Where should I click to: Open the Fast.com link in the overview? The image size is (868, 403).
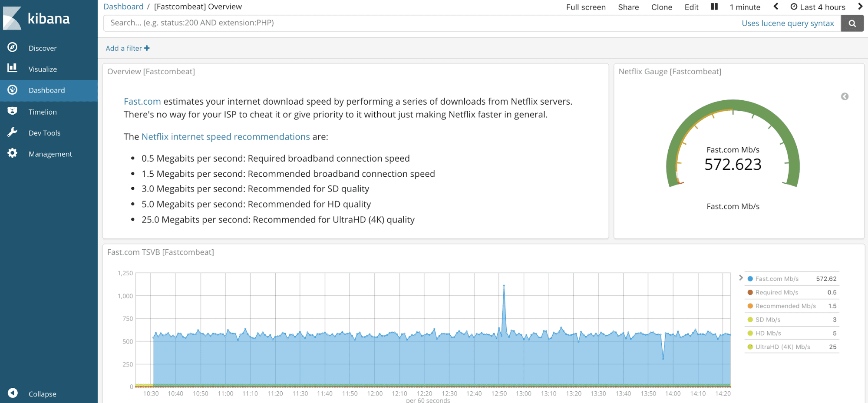pos(142,101)
